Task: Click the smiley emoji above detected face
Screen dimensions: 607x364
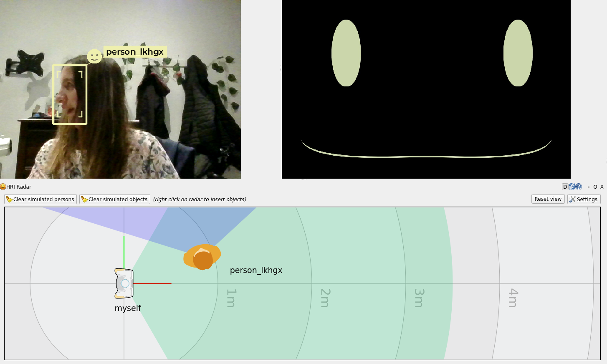Action: tap(94, 56)
